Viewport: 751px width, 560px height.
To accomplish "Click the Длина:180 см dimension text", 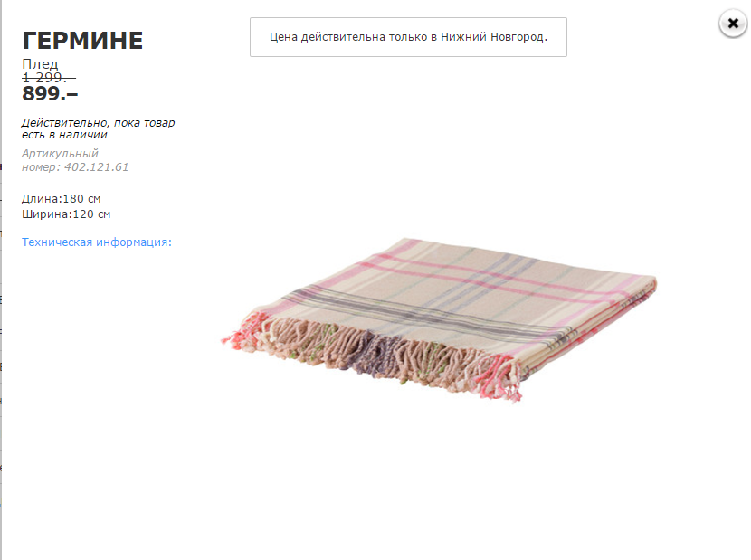I will pyautogui.click(x=61, y=198).
